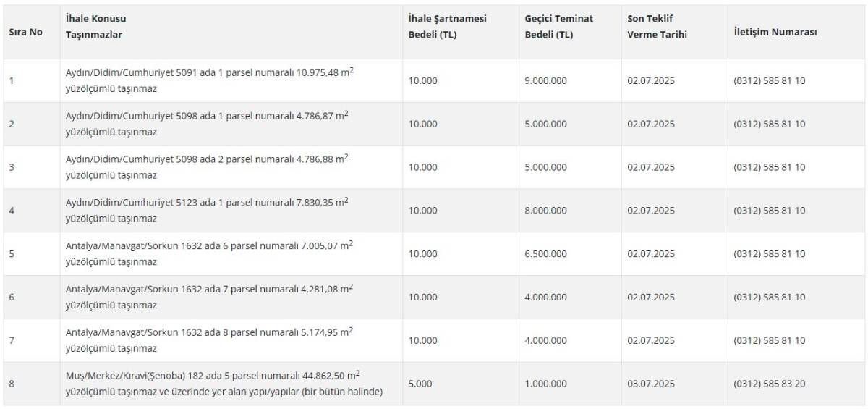This screenshot has height=409, width=868.
Task: Click the Sıra No column header
Action: pos(25,33)
